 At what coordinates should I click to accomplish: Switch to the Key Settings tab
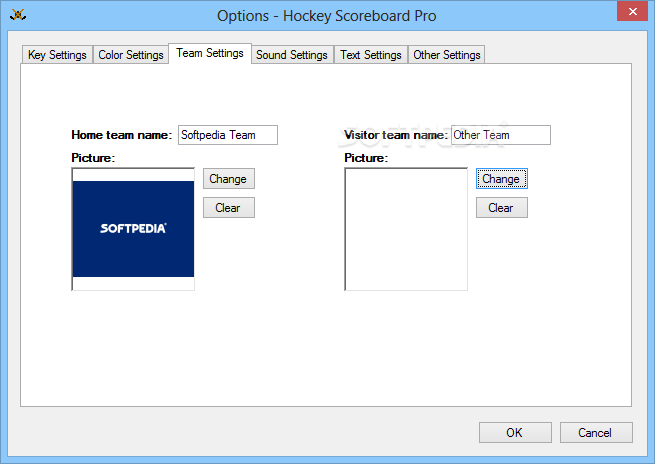(x=57, y=55)
